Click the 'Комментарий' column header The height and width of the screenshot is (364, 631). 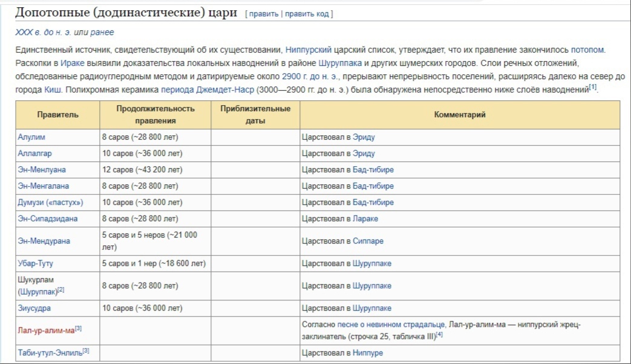tap(460, 115)
